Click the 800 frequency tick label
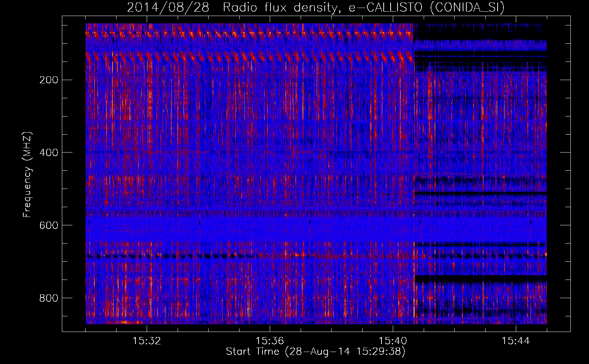Image resolution: width=589 pixels, height=364 pixels. pos(48,298)
